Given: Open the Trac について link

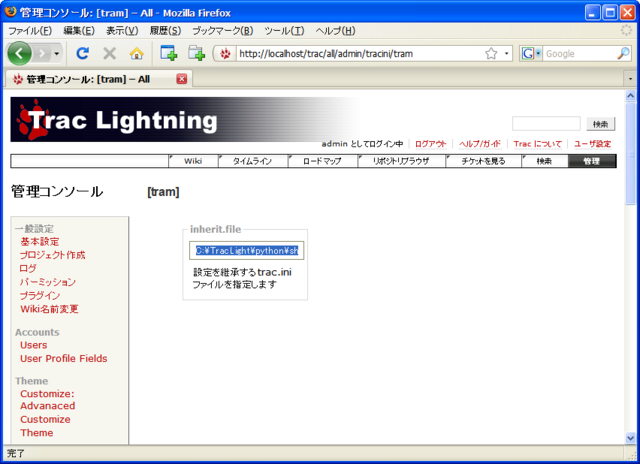Looking at the screenshot, I should pyautogui.click(x=538, y=144).
